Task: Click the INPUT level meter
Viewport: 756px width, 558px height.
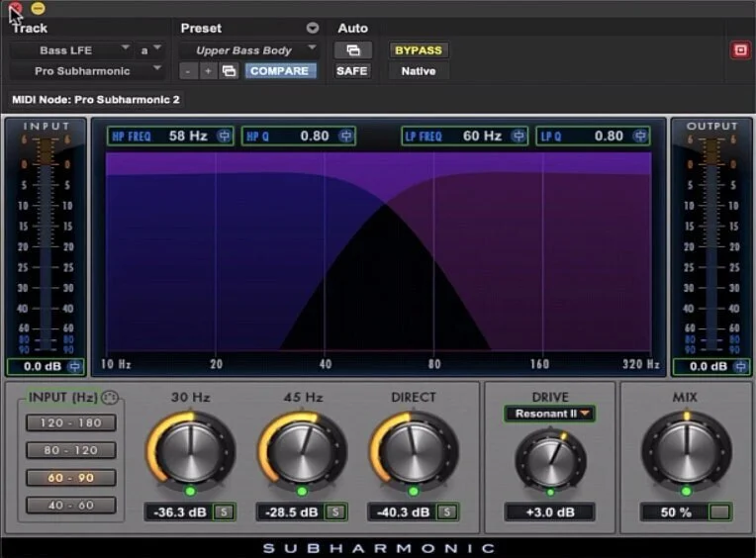Action: 46,243
